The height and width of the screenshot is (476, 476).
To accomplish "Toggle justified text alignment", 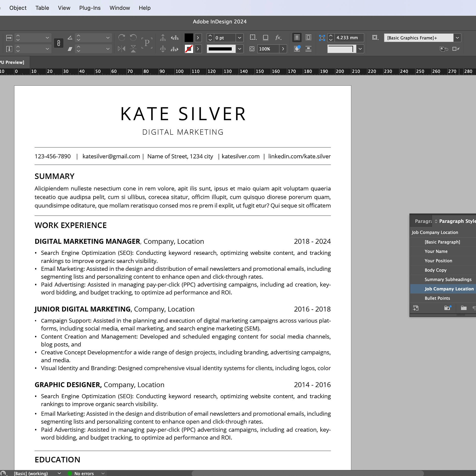I will coord(297,38).
